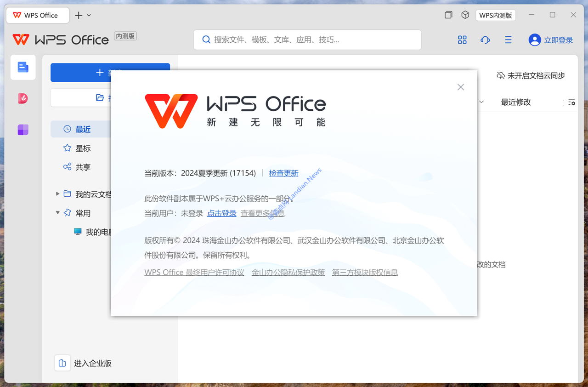
Task: Open the red Docer icon in sidebar
Action: click(23, 98)
